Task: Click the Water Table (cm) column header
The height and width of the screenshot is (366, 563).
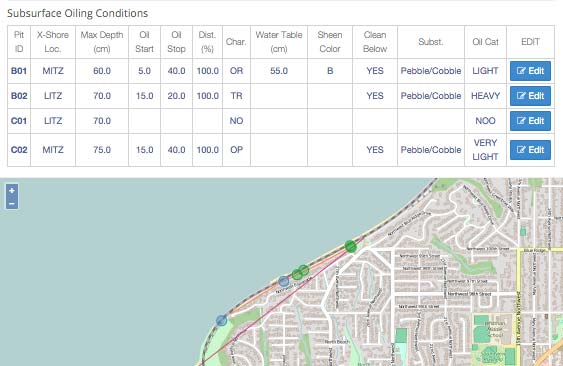Action: click(x=279, y=42)
